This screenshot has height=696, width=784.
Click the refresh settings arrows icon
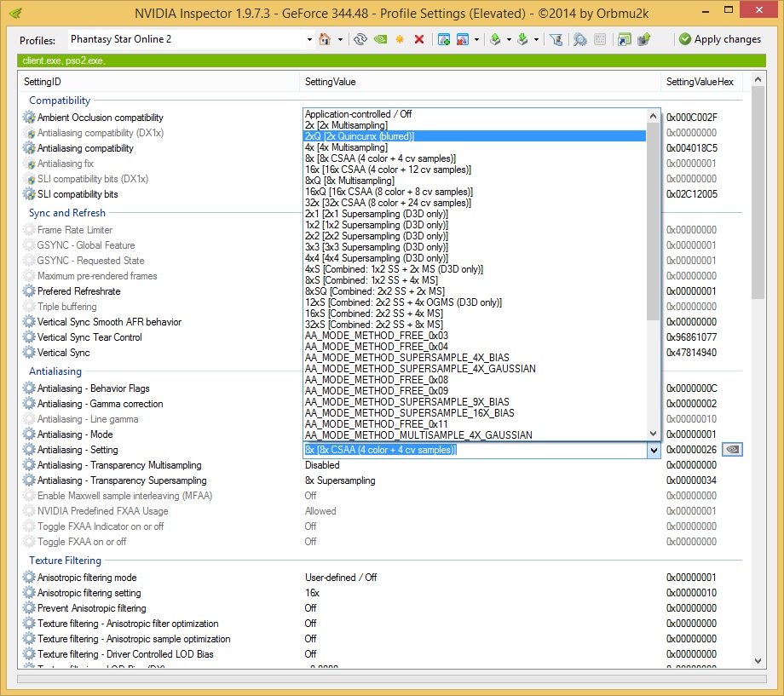click(360, 39)
